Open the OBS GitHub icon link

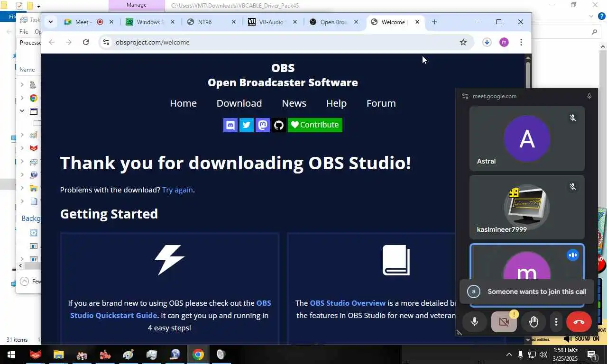(x=279, y=125)
